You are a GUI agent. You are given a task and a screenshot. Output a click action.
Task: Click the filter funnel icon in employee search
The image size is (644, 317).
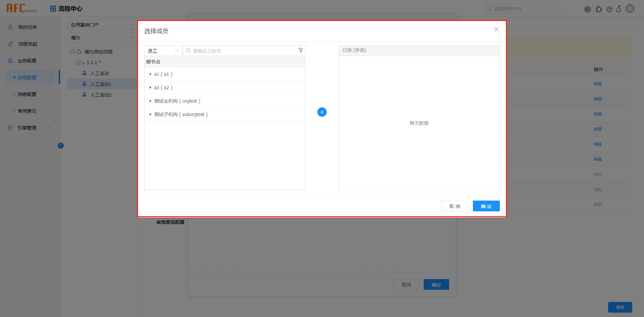(x=301, y=51)
